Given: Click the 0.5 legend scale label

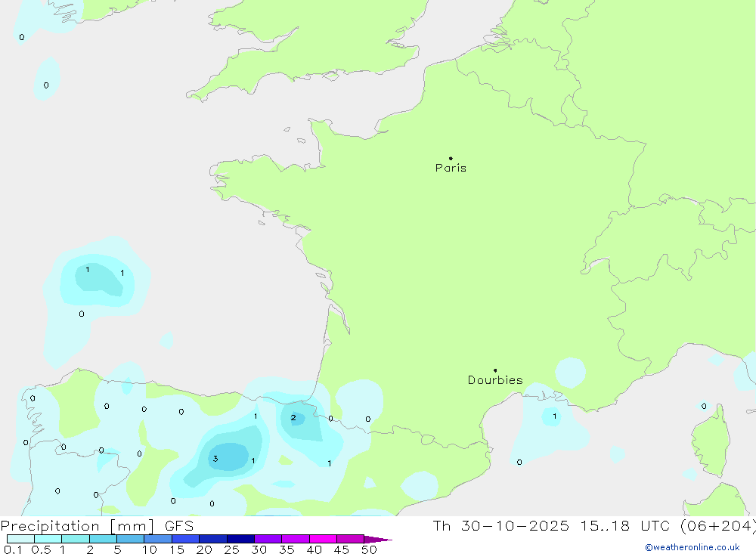Looking at the screenshot, I should pyautogui.click(x=41, y=549).
